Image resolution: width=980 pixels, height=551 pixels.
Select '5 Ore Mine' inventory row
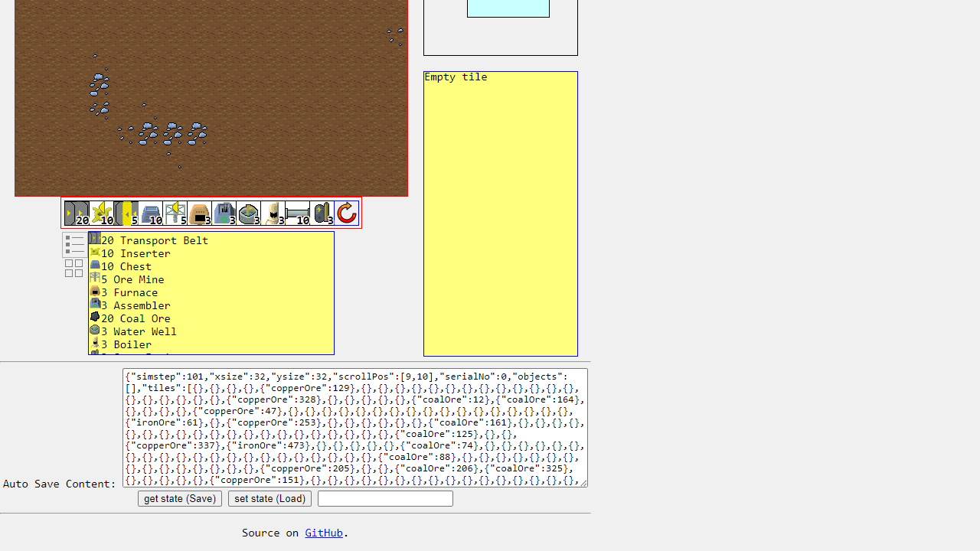[x=211, y=279]
